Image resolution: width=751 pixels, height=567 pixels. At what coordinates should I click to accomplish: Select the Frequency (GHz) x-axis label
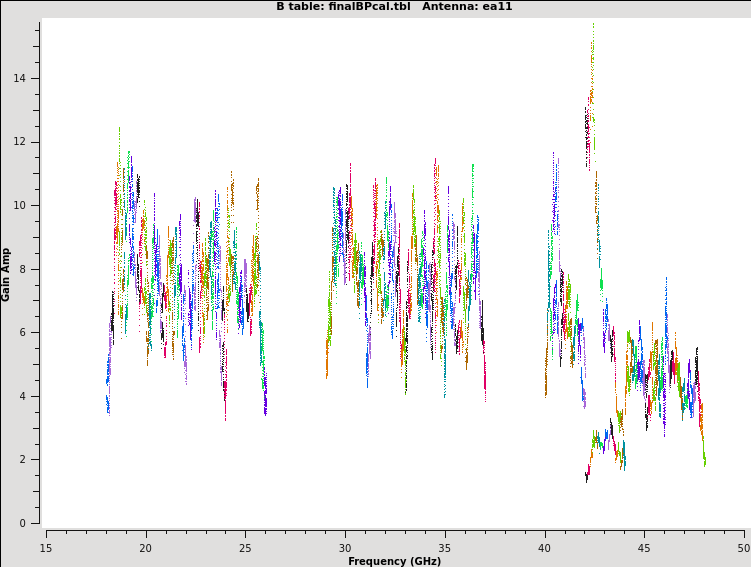(394, 561)
